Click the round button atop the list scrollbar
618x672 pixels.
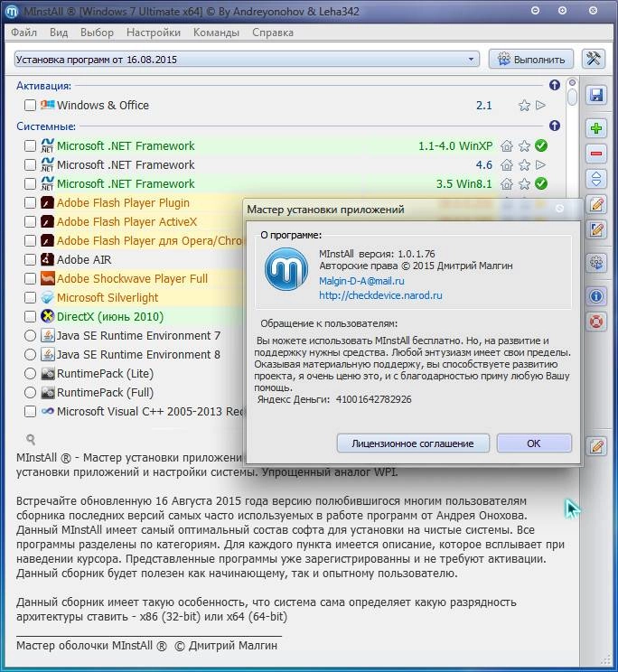[572, 82]
